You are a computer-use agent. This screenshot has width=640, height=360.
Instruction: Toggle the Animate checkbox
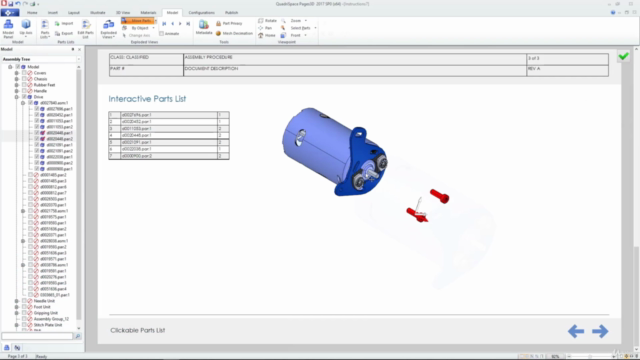(162, 33)
